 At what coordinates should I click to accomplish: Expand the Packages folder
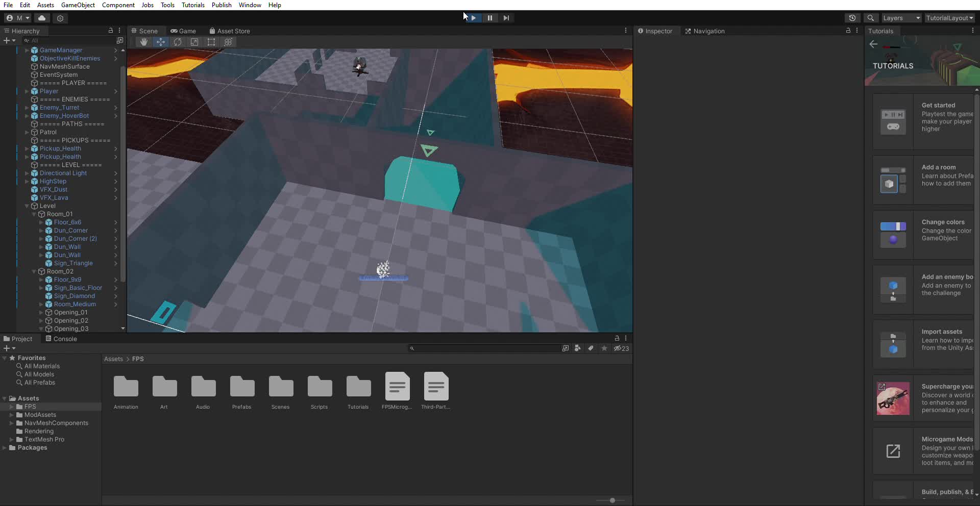(x=5, y=448)
